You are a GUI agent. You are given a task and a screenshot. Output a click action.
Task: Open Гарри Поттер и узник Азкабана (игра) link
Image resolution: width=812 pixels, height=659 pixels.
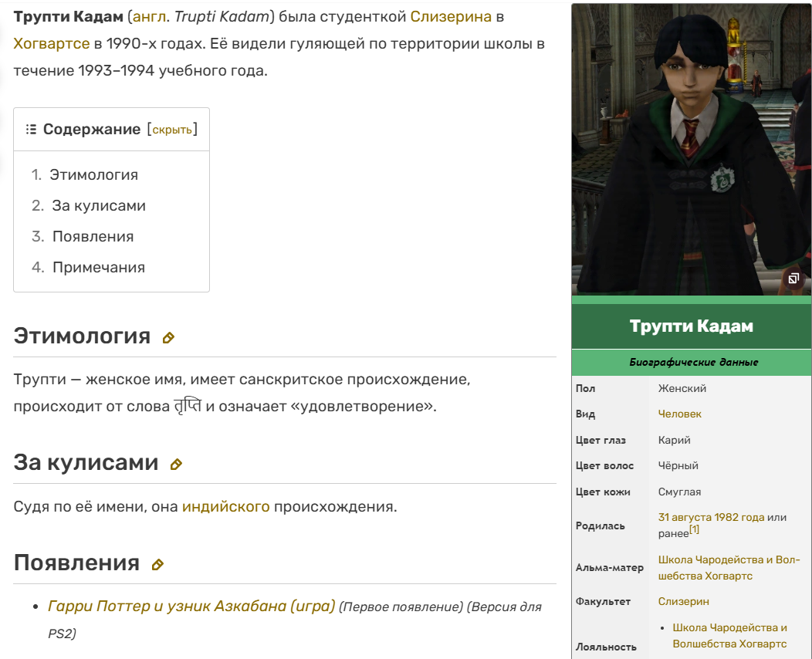191,606
